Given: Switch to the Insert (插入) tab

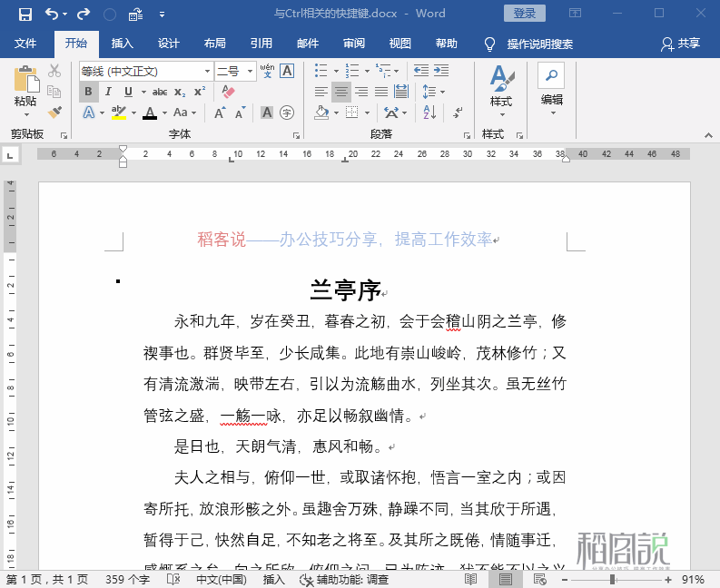Looking at the screenshot, I should coord(122,44).
